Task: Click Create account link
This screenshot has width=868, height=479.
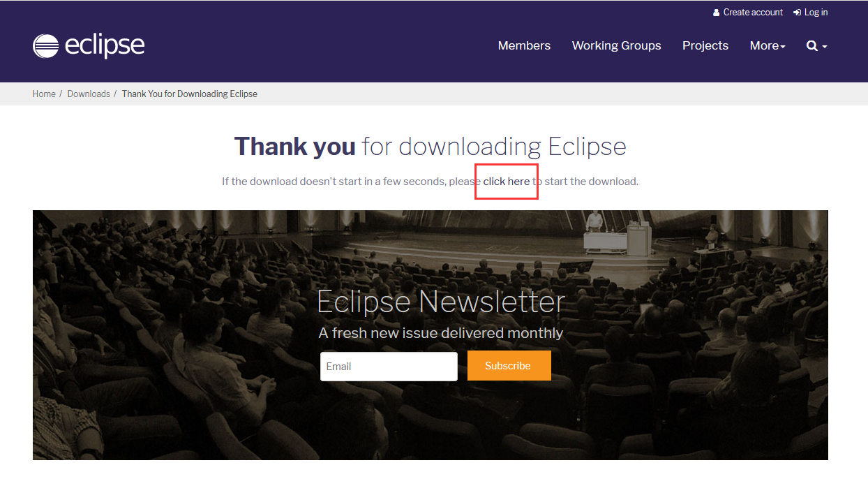Action: [x=748, y=13]
